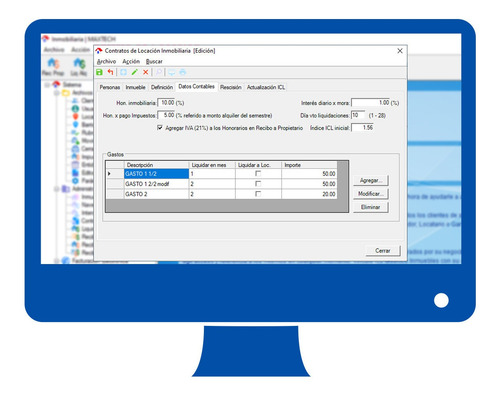Click the 'Interés diario x mora' field
Image resolution: width=500 pixels, height=396 pixels.
coord(371,103)
